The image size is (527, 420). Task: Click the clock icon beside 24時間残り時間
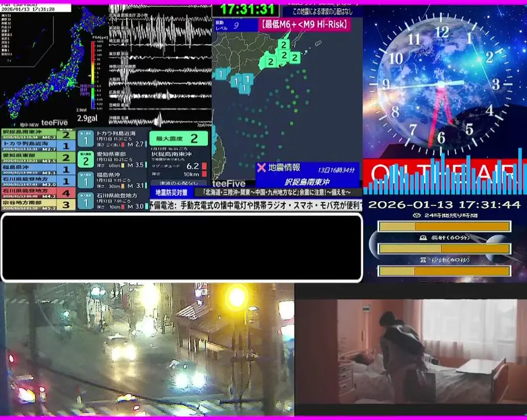tap(417, 215)
